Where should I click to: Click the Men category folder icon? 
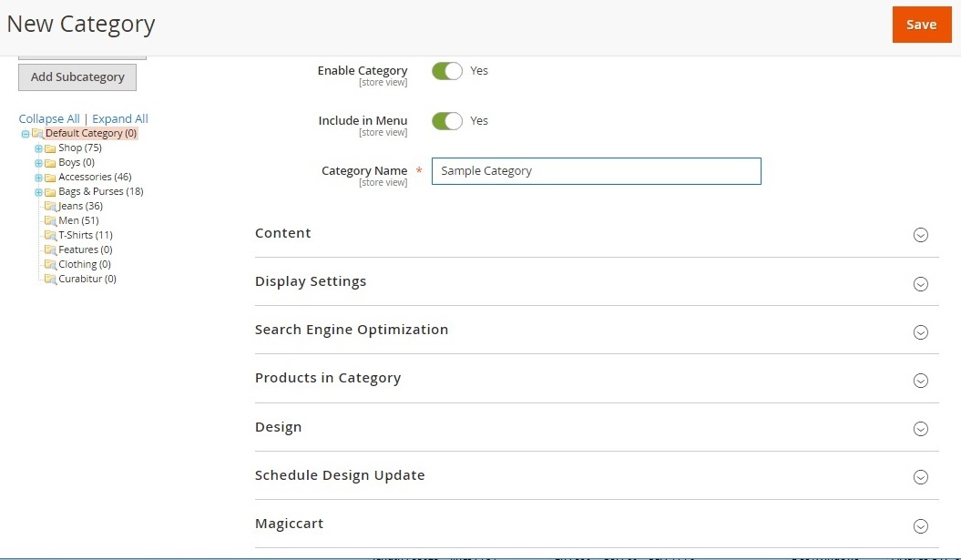tap(50, 221)
